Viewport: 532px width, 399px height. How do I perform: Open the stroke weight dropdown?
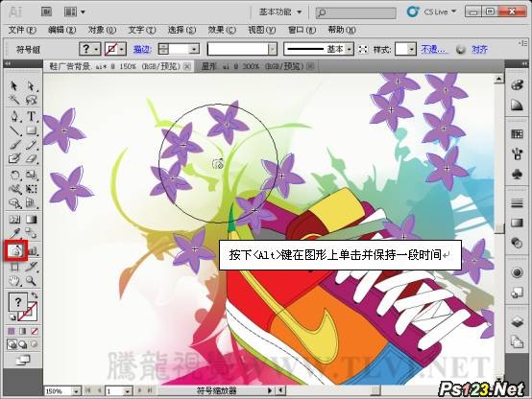(x=194, y=49)
